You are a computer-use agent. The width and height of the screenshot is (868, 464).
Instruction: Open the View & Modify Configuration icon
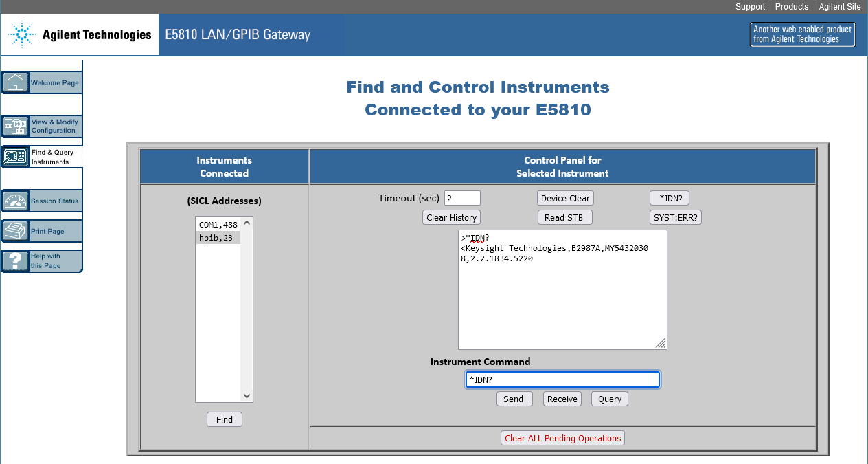click(14, 126)
